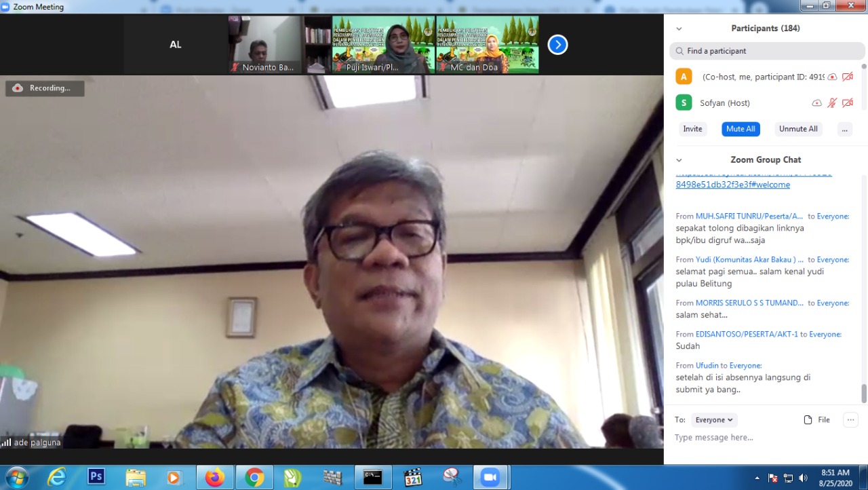
Task: Click Sofyan's disabled camera icon
Action: pos(847,103)
